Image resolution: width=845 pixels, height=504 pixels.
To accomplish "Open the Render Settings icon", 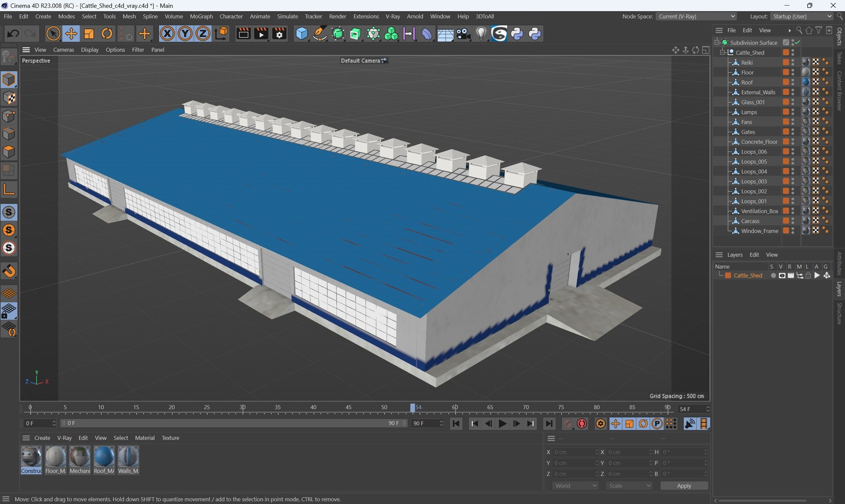I will pos(279,34).
